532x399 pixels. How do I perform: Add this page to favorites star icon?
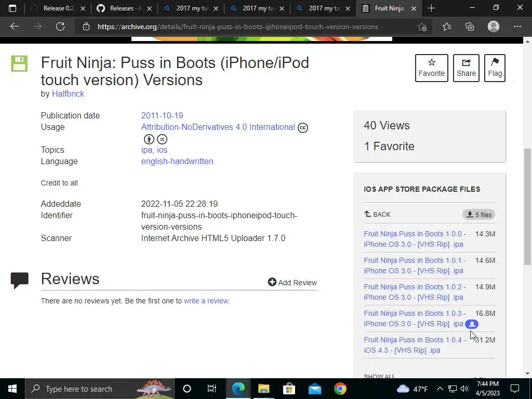(422, 26)
